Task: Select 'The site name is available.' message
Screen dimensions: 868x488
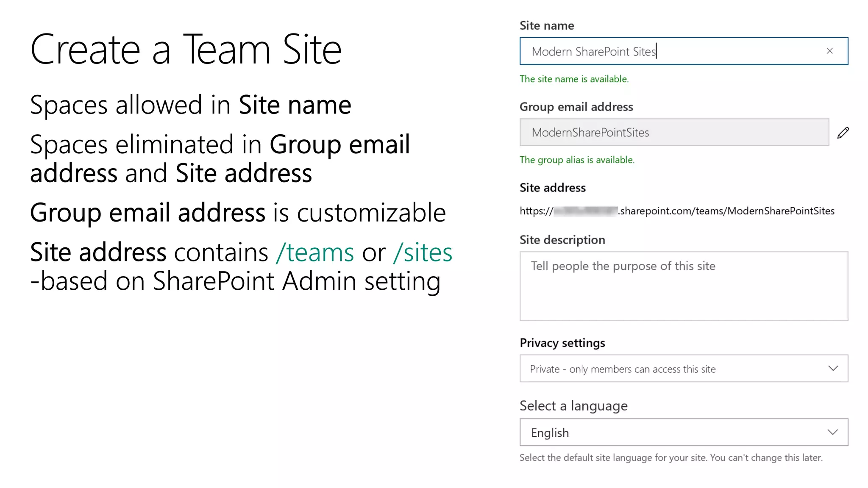Action: click(574, 79)
